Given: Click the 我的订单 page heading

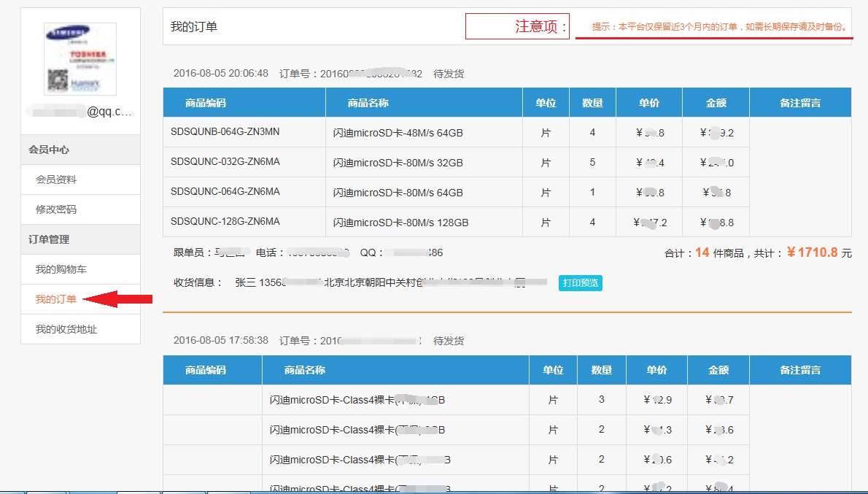Looking at the screenshot, I should 194,26.
